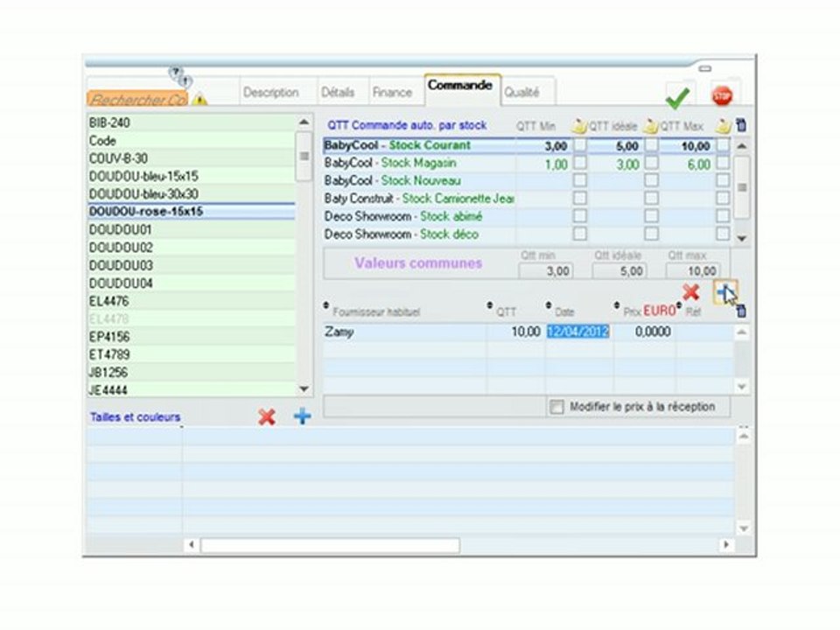840x630 pixels.
Task: Click the yellow warning triangle icon
Action: [199, 99]
